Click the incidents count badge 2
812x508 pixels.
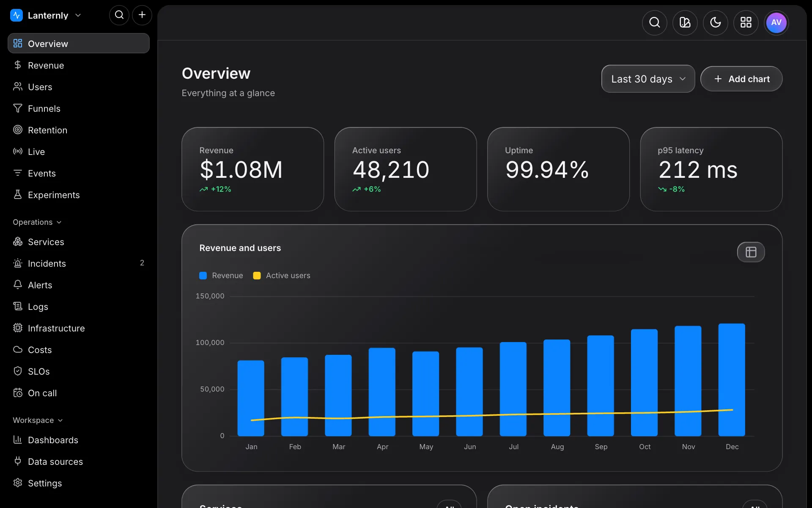pyautogui.click(x=142, y=263)
